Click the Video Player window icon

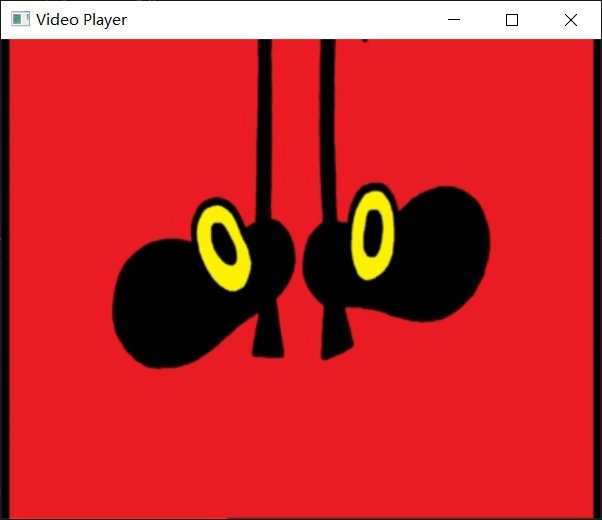[x=20, y=19]
